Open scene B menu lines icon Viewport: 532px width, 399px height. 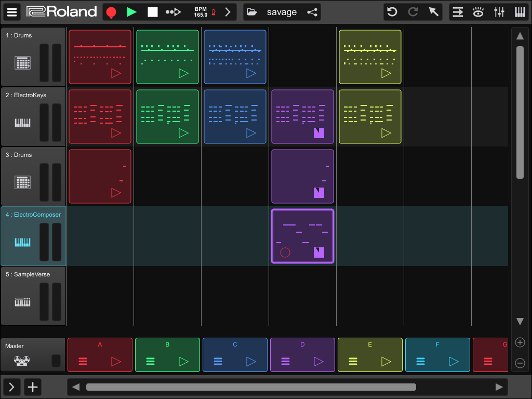coord(150,362)
